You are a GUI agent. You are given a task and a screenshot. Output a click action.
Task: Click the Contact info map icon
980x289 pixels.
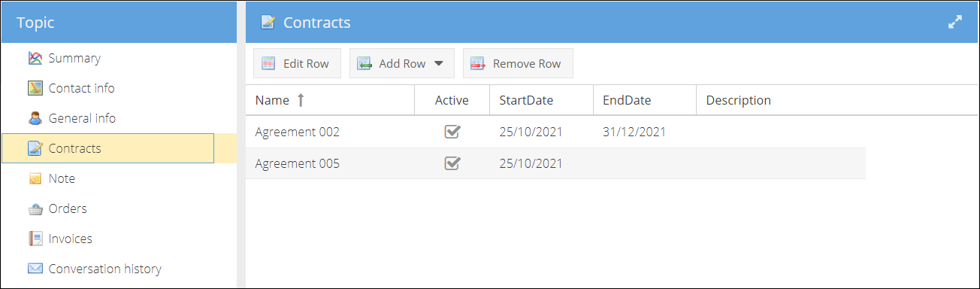(x=35, y=88)
